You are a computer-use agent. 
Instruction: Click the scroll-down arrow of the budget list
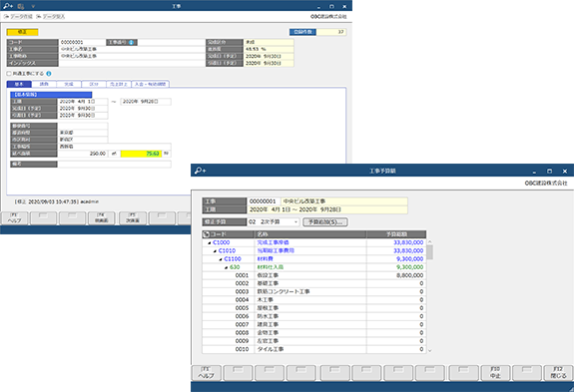tap(430, 350)
